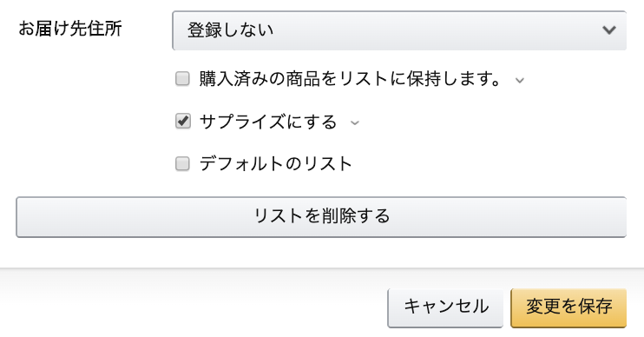644x337 pixels.
Task: Click the お届け先住所 field label
Action: click(x=70, y=29)
